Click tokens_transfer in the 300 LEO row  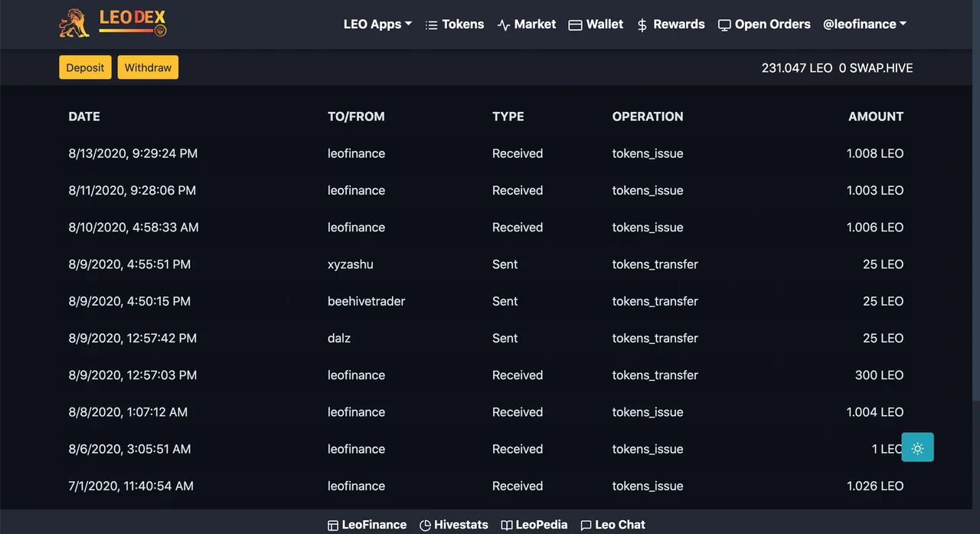[655, 375]
